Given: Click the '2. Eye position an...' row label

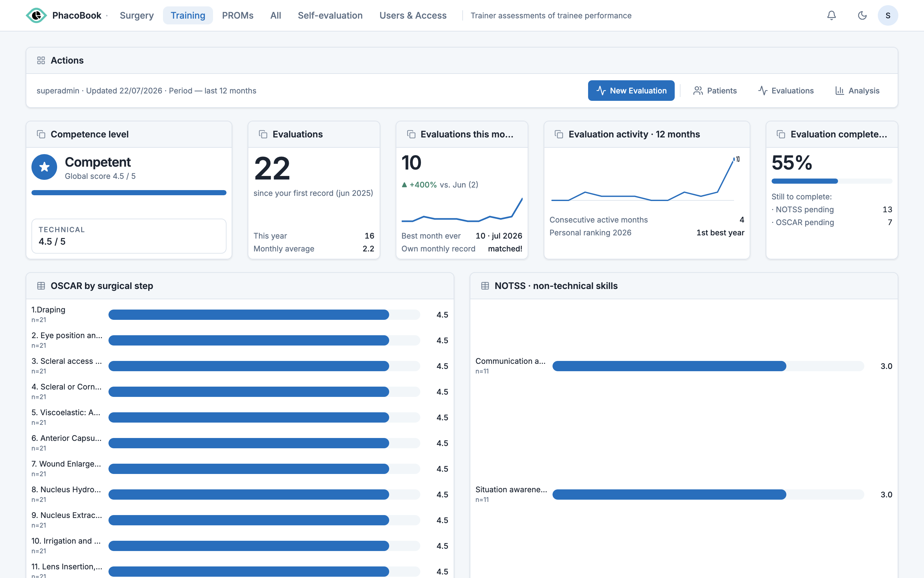Looking at the screenshot, I should pyautogui.click(x=67, y=335).
